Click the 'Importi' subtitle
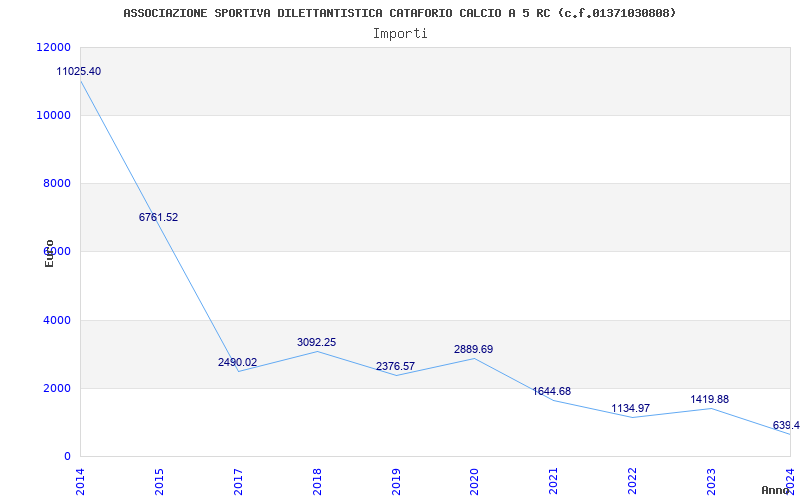Viewport: 800px width, 500px height. [400, 34]
